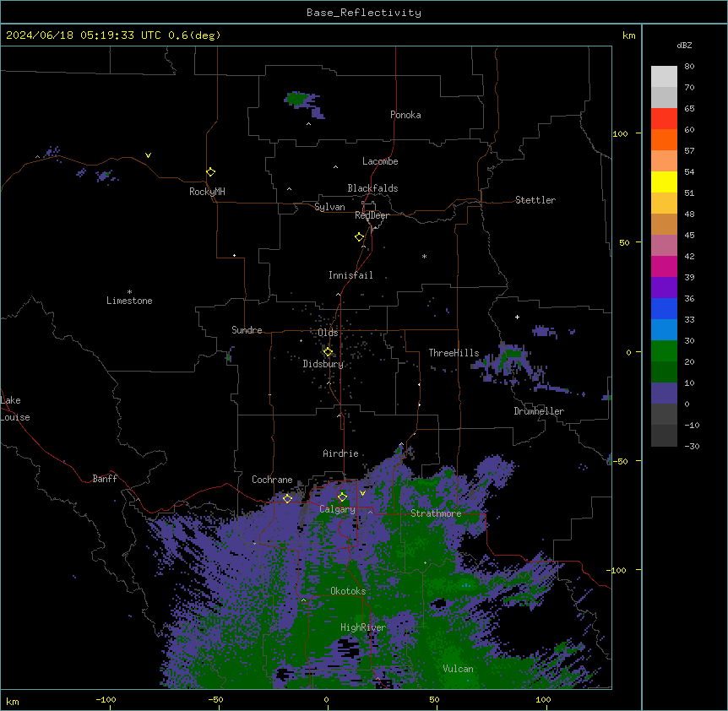This screenshot has height=711, width=728.
Task: Click the yellow station marker south of Cochrane
Action: click(287, 498)
